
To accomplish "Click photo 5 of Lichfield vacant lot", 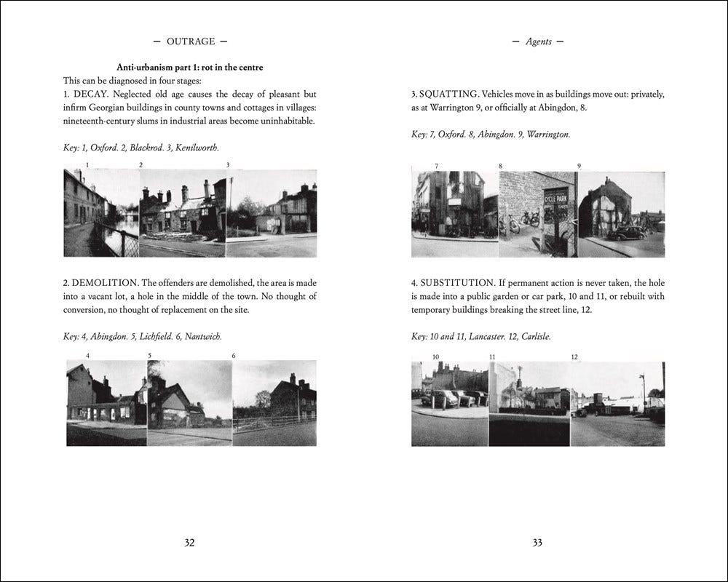I will pos(189,403).
